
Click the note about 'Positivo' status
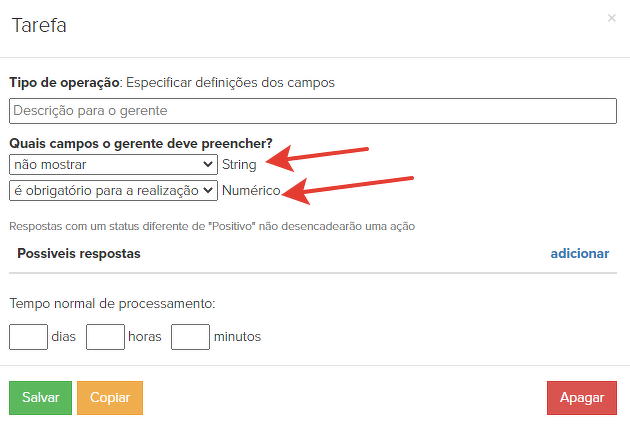(212, 225)
